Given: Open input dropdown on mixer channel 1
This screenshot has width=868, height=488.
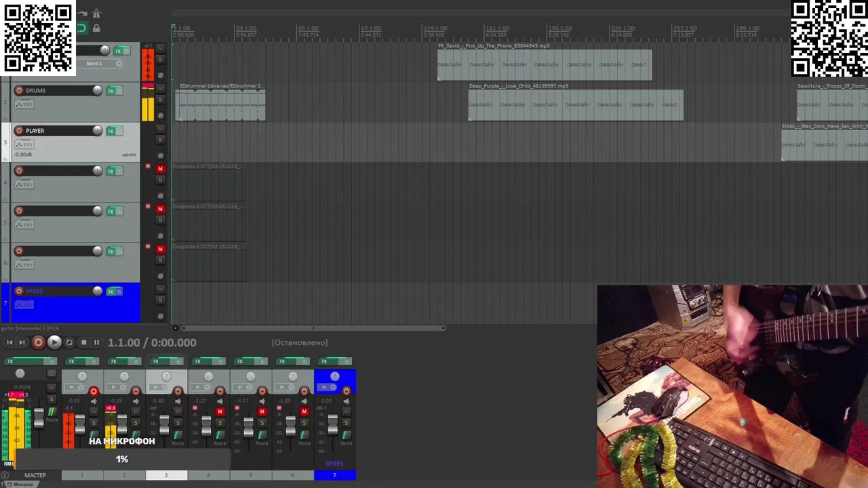Looking at the screenshot, I should (73, 387).
